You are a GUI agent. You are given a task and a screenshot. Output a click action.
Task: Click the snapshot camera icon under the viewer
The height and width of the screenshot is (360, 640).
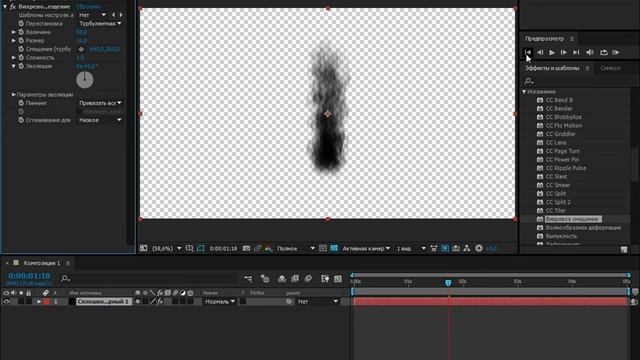click(247, 249)
